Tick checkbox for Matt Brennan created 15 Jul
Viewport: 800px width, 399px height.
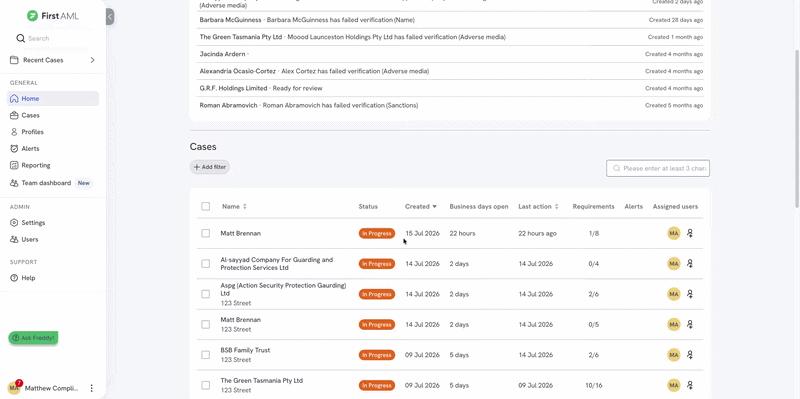click(205, 233)
